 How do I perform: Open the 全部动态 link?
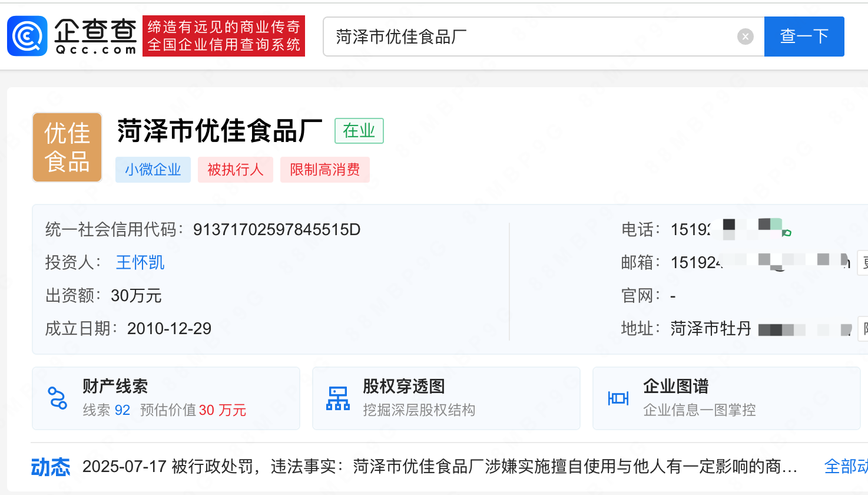(846, 467)
